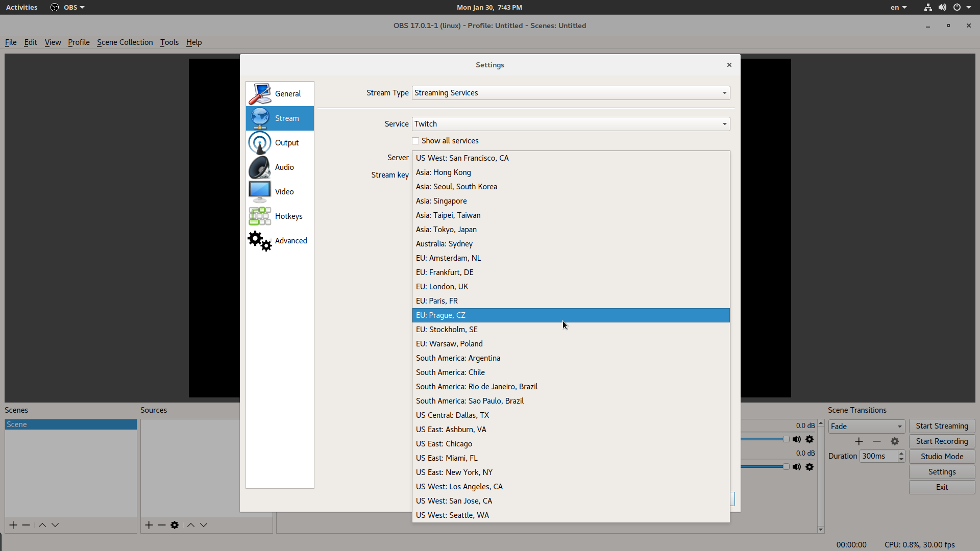Enable Show all services checkbox

point(415,141)
